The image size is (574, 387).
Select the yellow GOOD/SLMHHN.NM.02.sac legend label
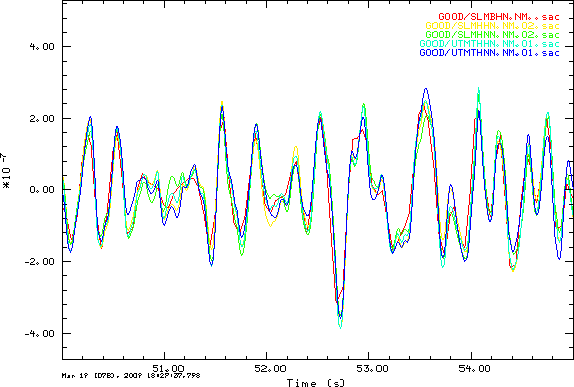[x=492, y=26]
